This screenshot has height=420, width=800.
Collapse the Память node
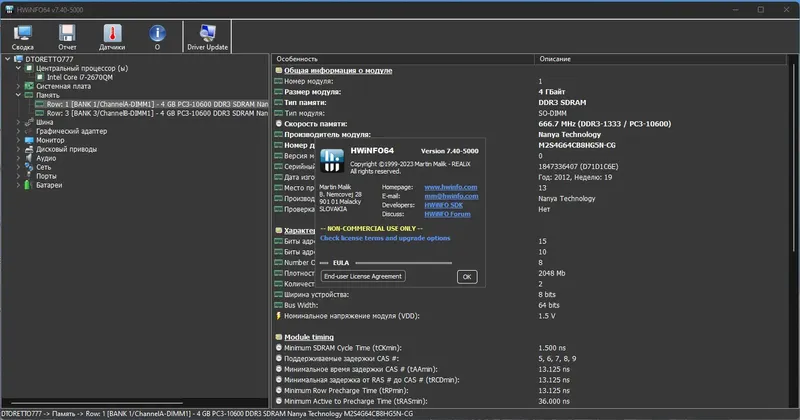(18, 95)
